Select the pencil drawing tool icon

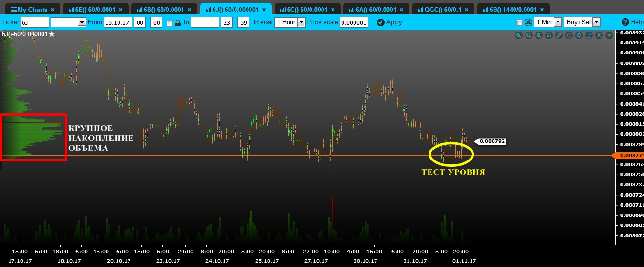click(559, 35)
